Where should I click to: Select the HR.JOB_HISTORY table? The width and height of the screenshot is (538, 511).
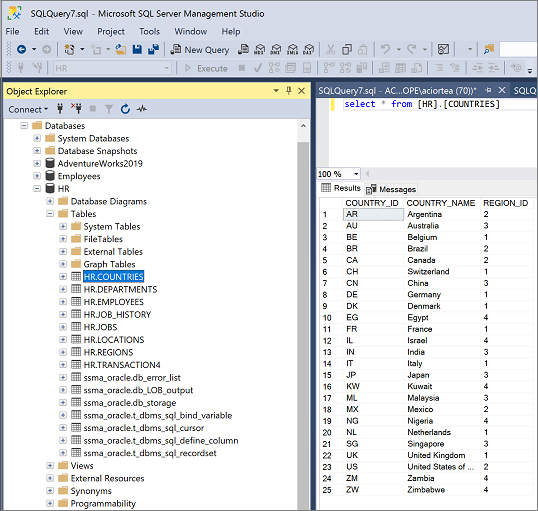117,315
